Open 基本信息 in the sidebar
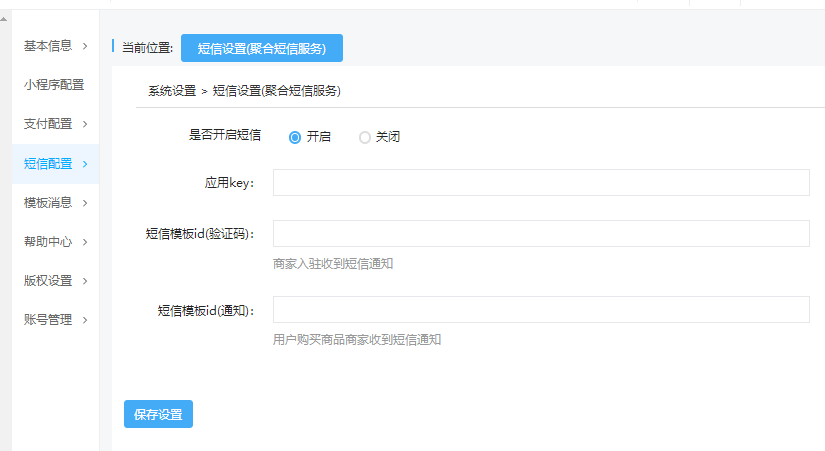Viewport: 825px width, 451px height. pos(55,46)
